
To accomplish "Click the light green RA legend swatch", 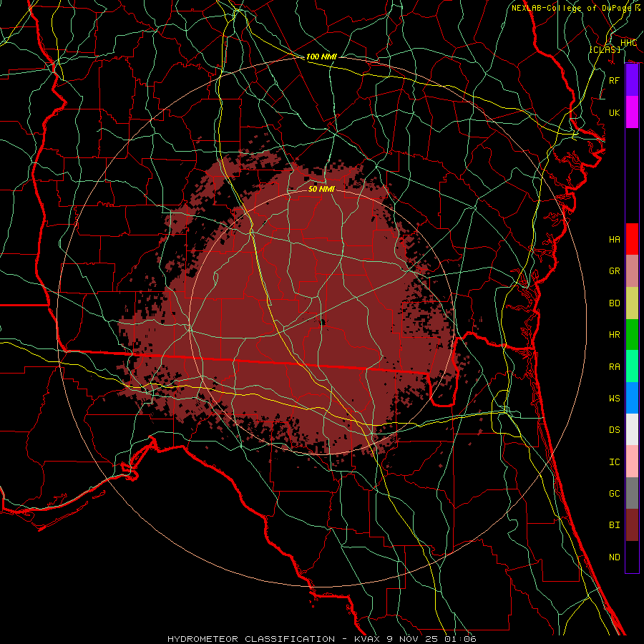I will tap(632, 366).
